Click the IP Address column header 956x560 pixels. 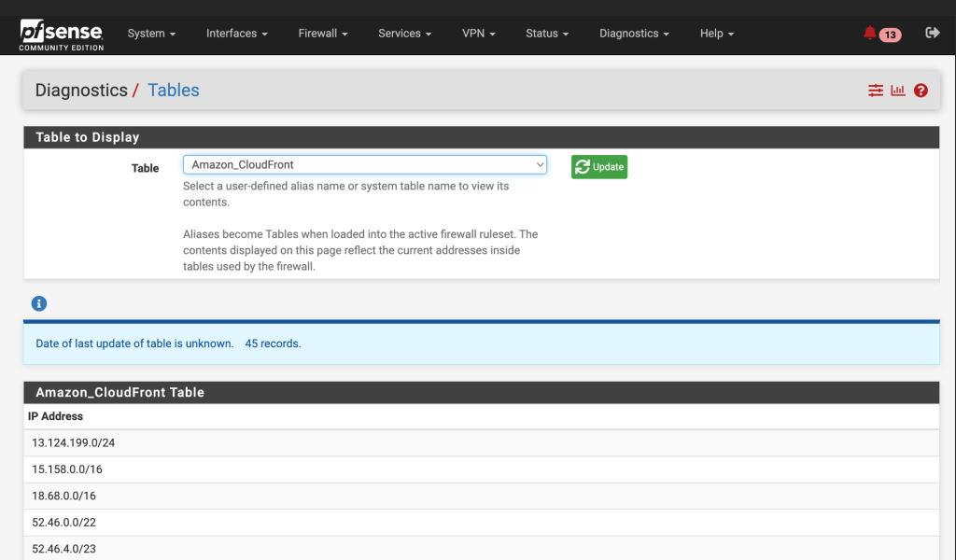pos(55,416)
